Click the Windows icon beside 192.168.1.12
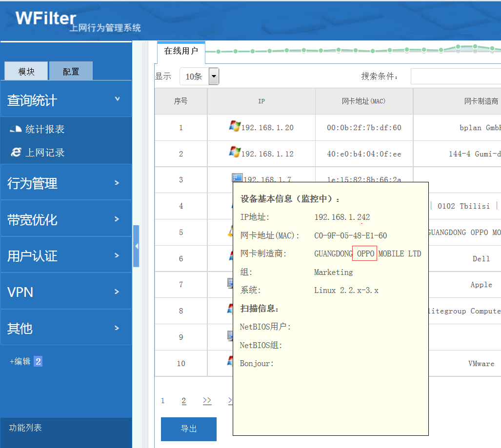Screen dimensions: 501x448 point(235,153)
